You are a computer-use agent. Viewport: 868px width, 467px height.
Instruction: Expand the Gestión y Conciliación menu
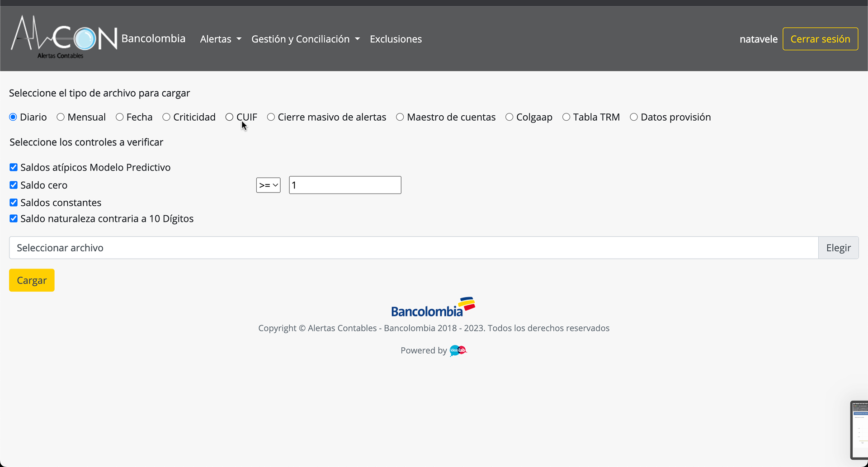(306, 39)
